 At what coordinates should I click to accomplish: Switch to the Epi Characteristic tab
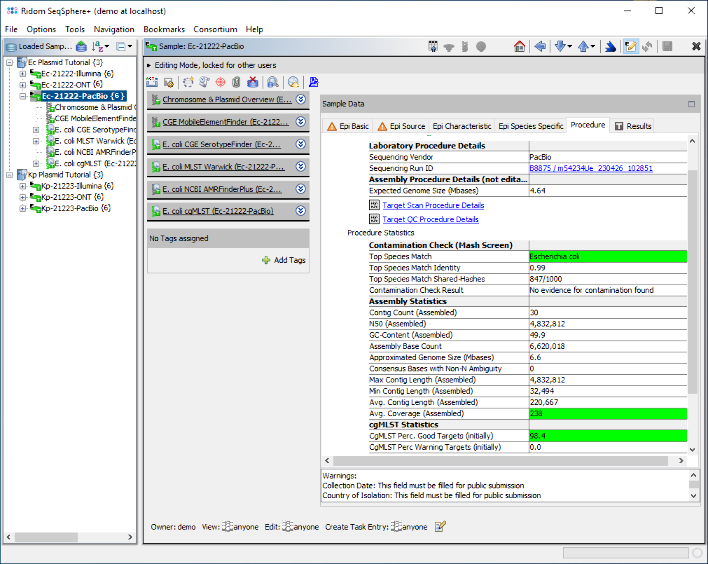(x=461, y=126)
